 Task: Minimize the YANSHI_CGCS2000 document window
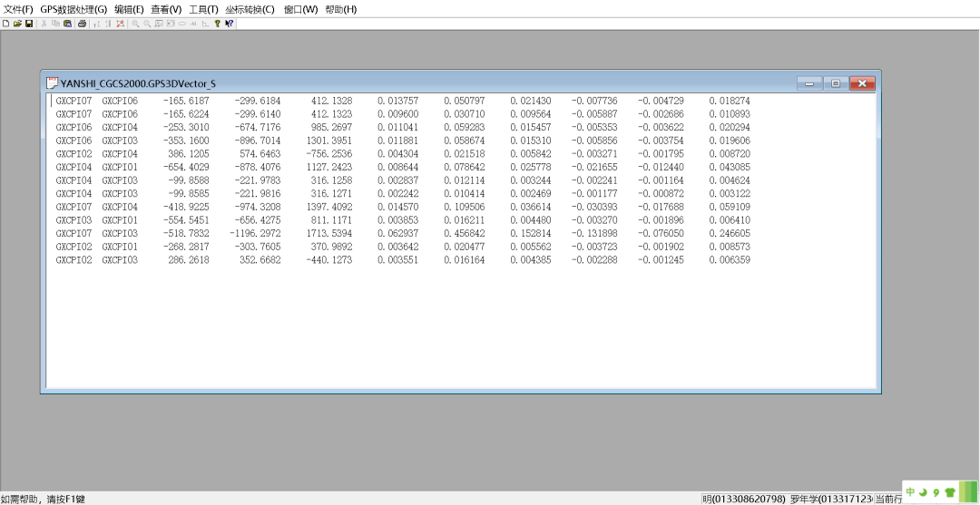click(x=810, y=83)
